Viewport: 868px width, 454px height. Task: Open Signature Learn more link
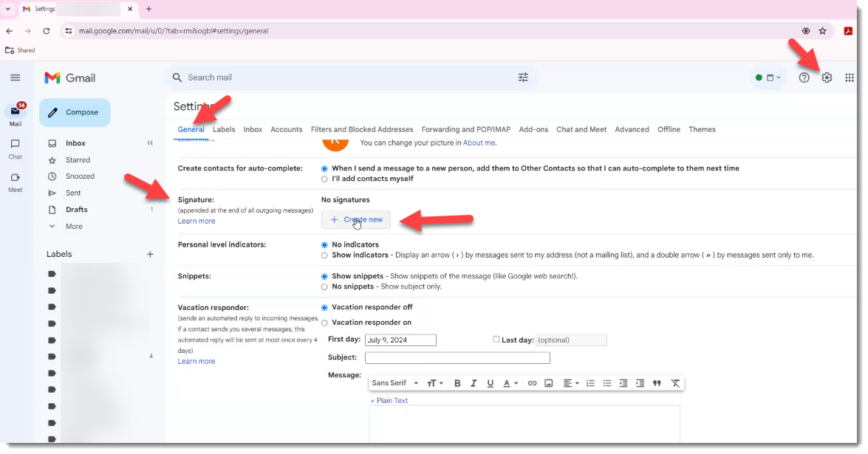(x=197, y=221)
